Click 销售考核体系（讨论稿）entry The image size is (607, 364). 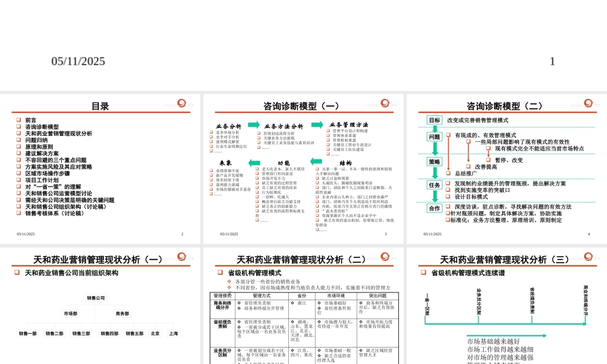click(x=54, y=213)
